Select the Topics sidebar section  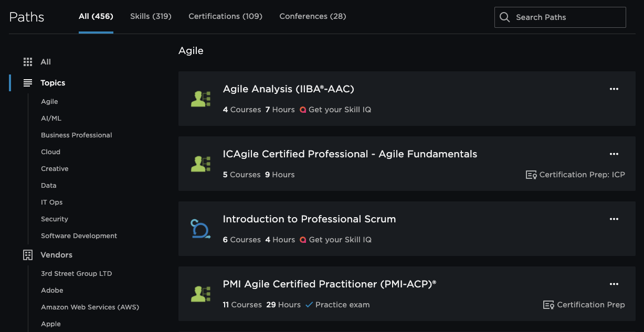point(53,83)
